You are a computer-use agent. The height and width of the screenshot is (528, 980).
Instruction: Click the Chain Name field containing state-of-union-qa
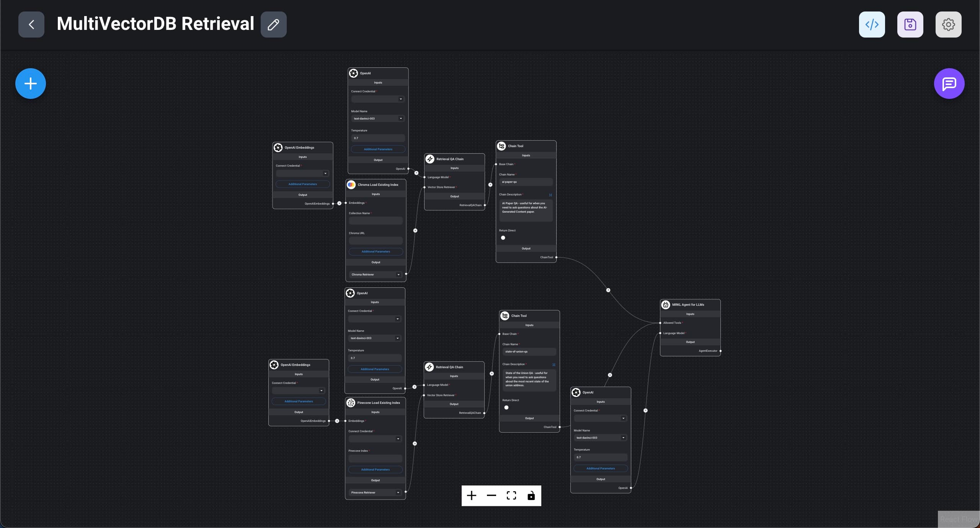coord(529,352)
